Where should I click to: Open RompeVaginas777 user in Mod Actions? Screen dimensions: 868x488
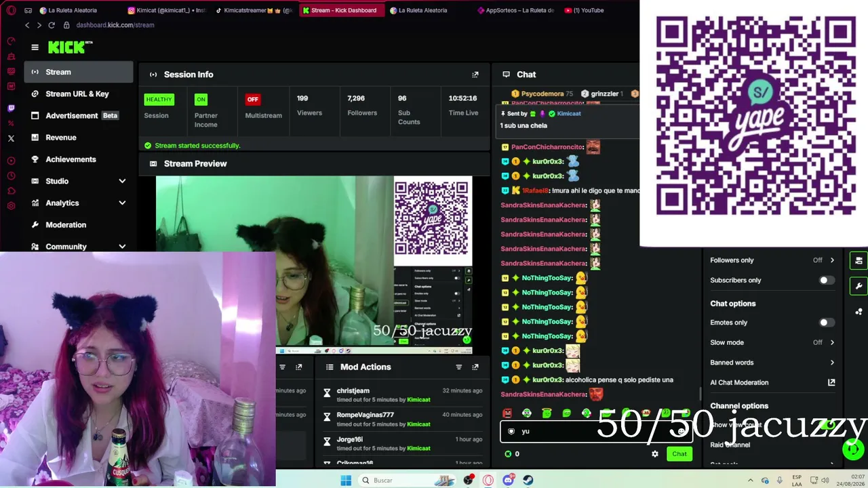point(365,415)
